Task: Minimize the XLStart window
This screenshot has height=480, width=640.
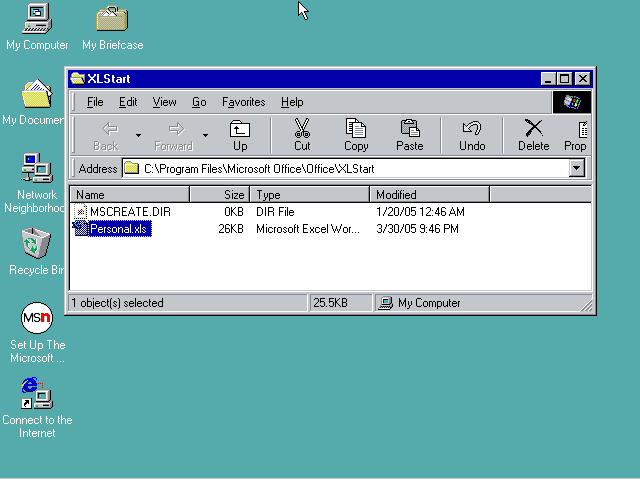Action: (548, 78)
